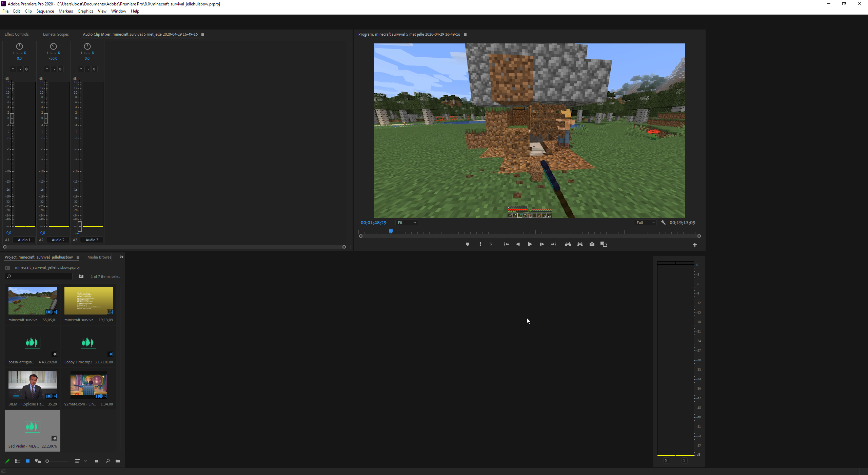Click the Extract button in the Program monitor
Viewport: 868px width, 475px height.
coord(580,244)
